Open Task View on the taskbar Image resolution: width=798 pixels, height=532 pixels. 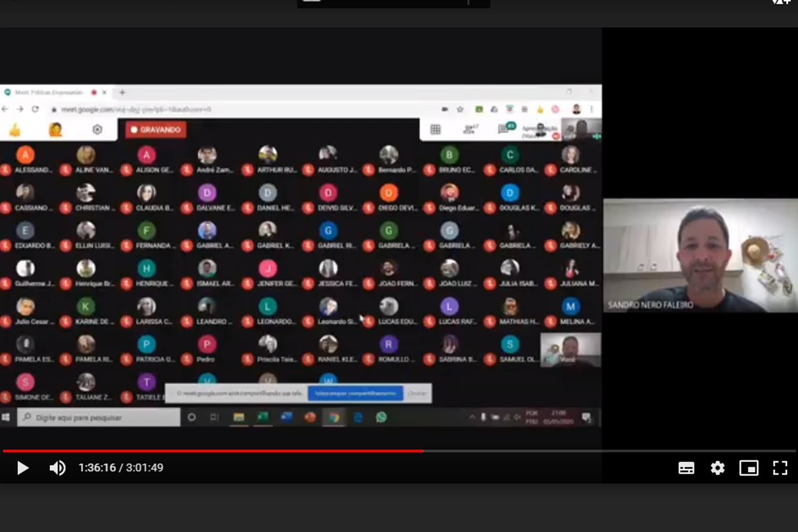pos(214,418)
